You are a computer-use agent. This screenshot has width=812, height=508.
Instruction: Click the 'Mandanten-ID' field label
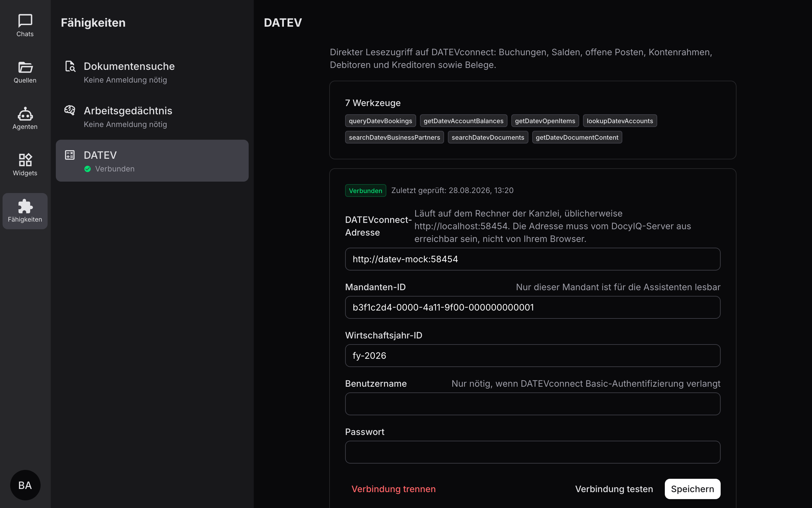pos(376,287)
